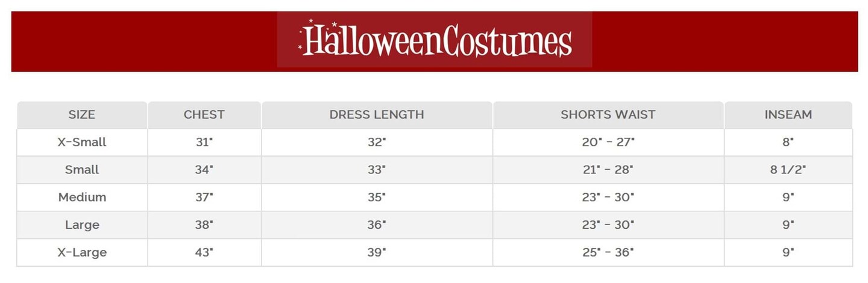Click the 20" - 27" shorts waist cell

tap(608, 142)
